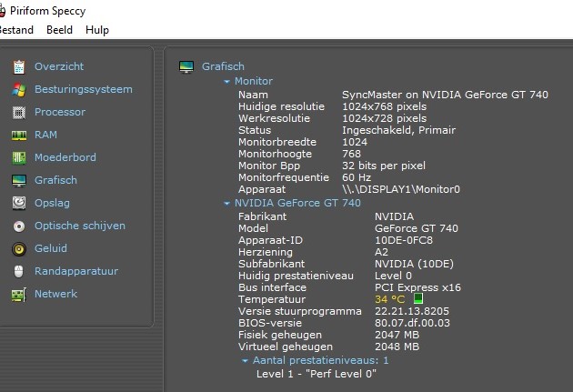
Task: Select the 2048 MB Virtueel geheugen value
Action: [397, 347]
